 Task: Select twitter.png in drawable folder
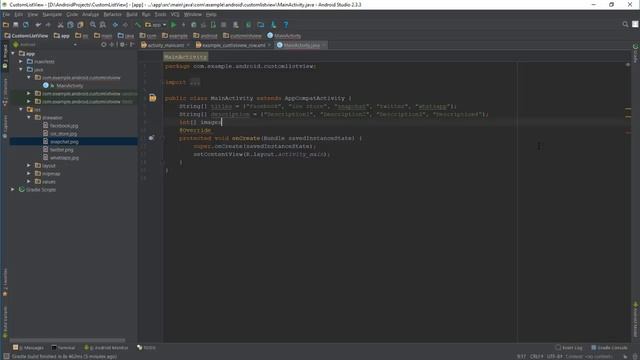(61, 150)
